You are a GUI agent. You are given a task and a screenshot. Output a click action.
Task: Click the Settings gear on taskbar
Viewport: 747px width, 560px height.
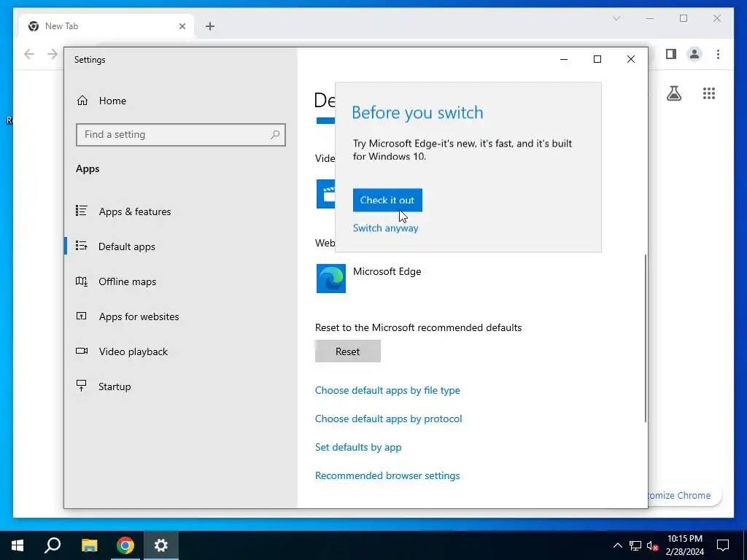click(161, 545)
